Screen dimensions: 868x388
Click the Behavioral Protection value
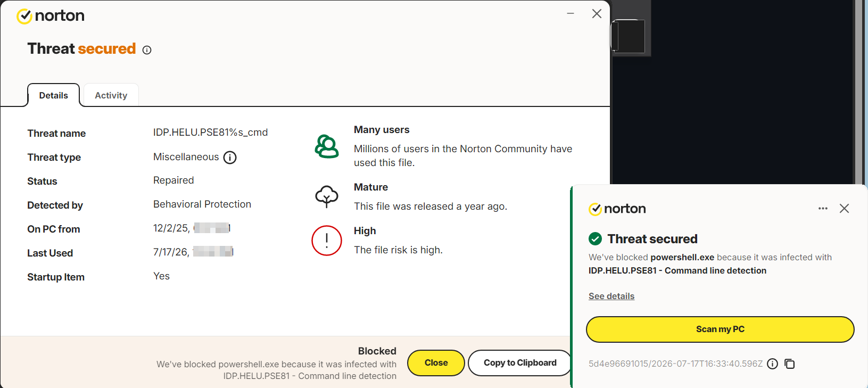(202, 204)
